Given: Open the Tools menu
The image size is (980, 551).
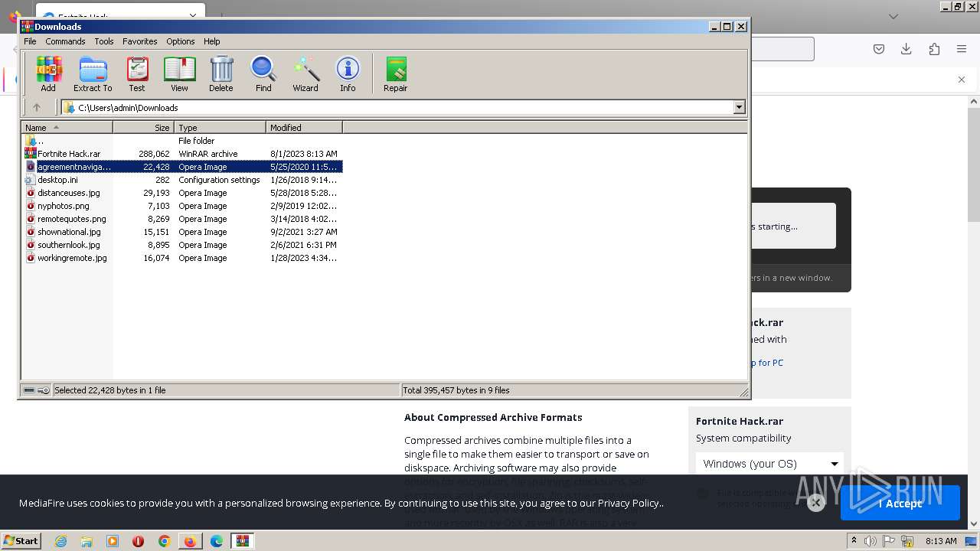Looking at the screenshot, I should click(x=104, y=41).
